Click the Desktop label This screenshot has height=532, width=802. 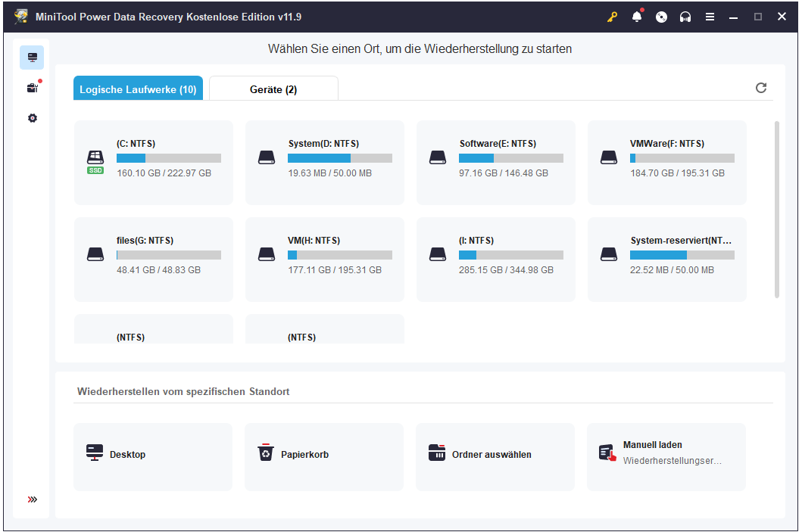coord(127,454)
